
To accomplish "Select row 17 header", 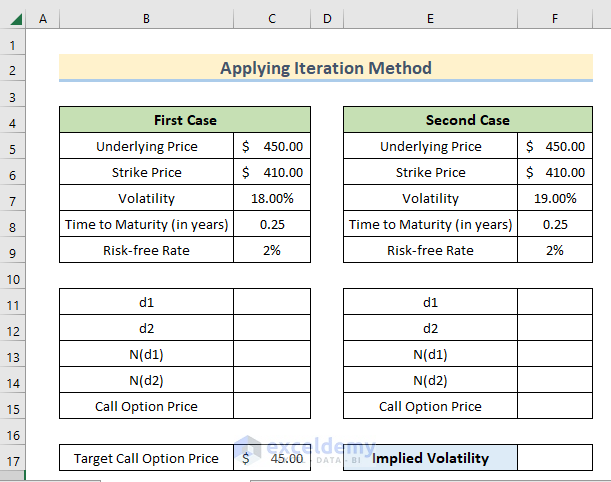I will [x=14, y=459].
